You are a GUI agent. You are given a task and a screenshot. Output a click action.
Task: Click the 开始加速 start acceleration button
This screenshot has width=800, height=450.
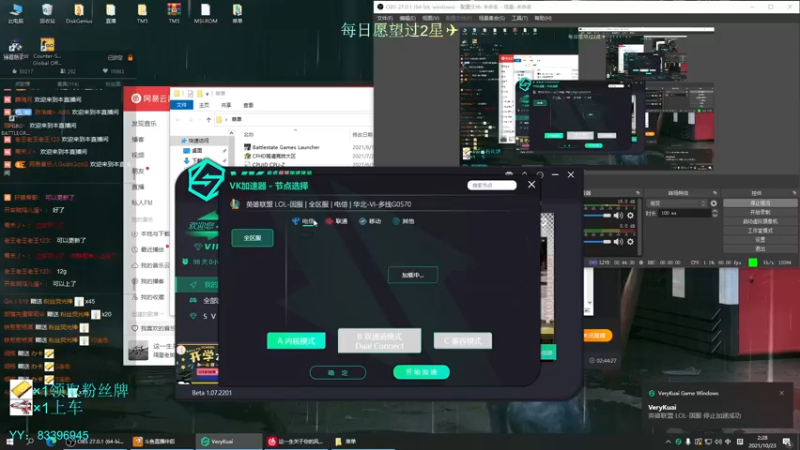tap(421, 372)
